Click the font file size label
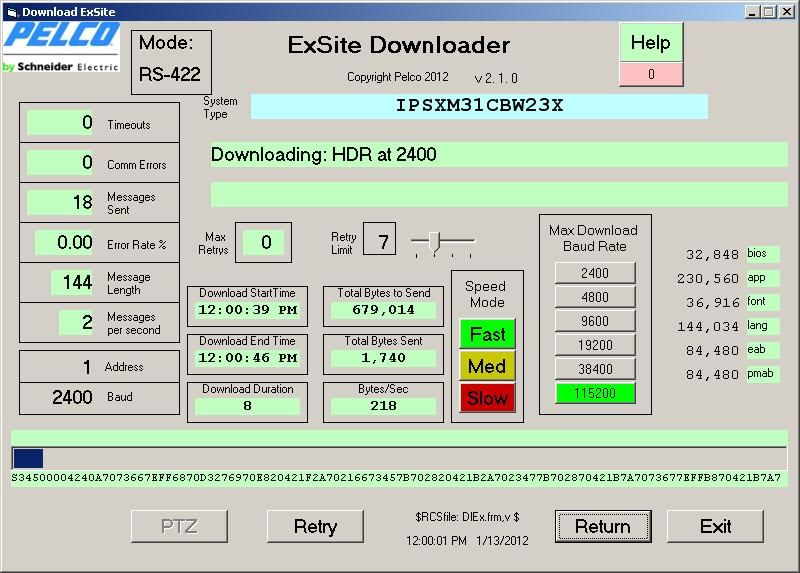 pos(762,302)
